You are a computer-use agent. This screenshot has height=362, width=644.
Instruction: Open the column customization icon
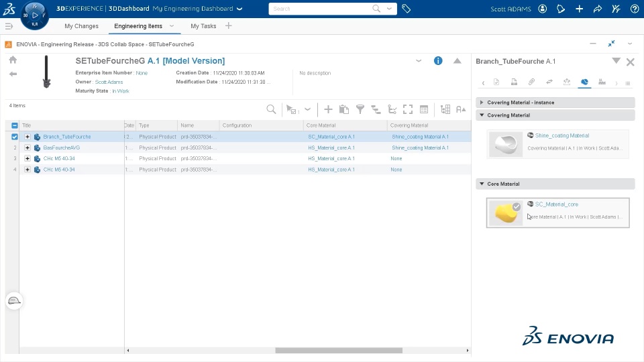pos(445,109)
